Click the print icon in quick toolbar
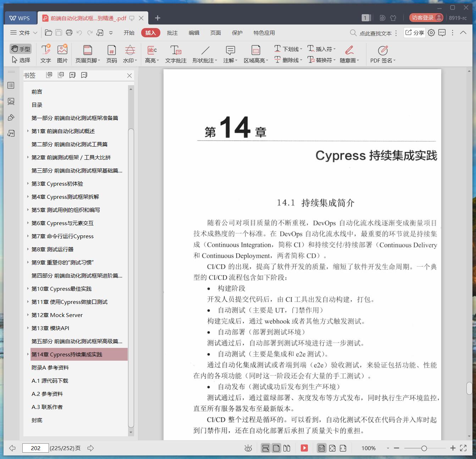476x459 pixels. 69,33
